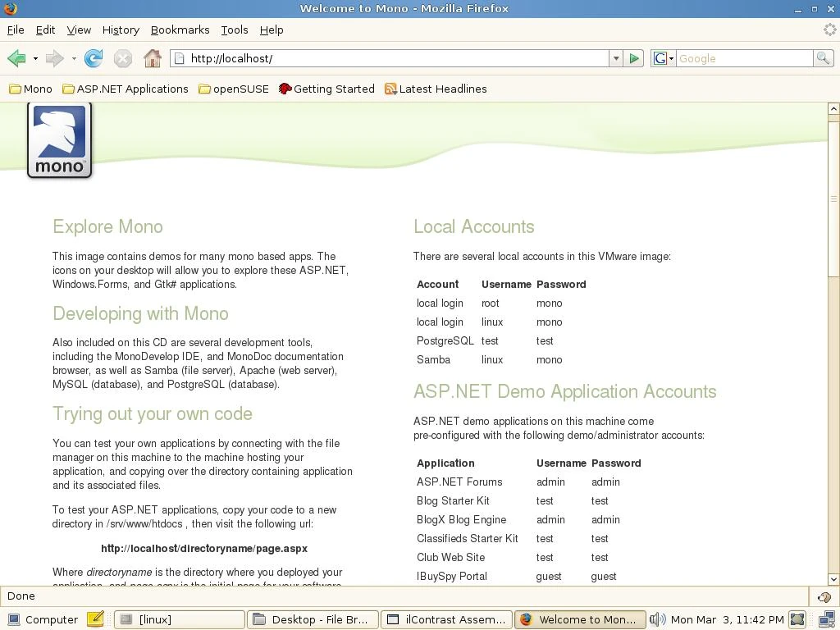Click the ASP.NET Demo Application Accounts heading
This screenshot has height=630, width=840.
pos(565,391)
